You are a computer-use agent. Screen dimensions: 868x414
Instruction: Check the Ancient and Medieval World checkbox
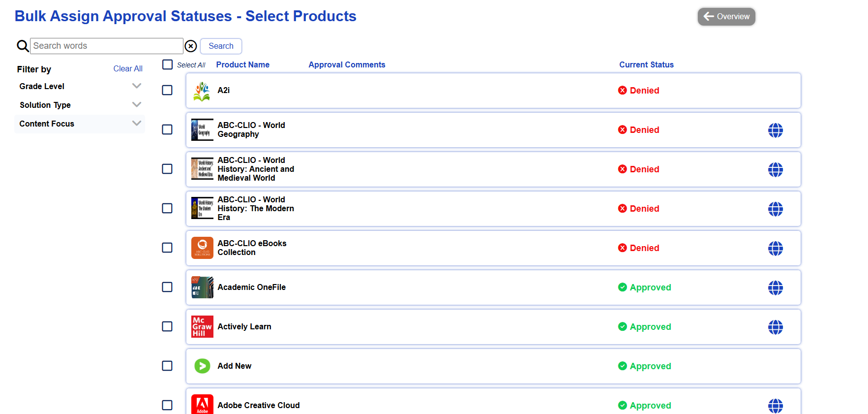point(167,169)
